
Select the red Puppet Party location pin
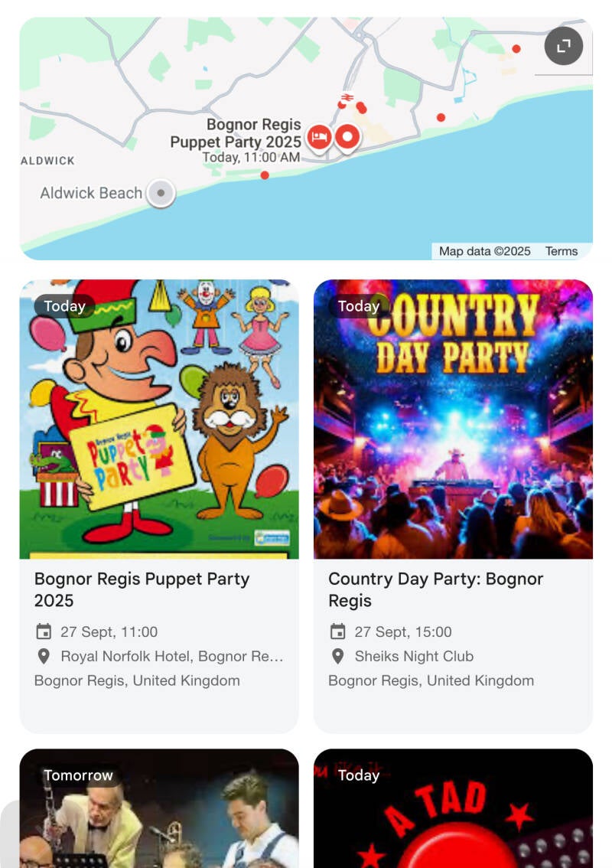pos(348,138)
